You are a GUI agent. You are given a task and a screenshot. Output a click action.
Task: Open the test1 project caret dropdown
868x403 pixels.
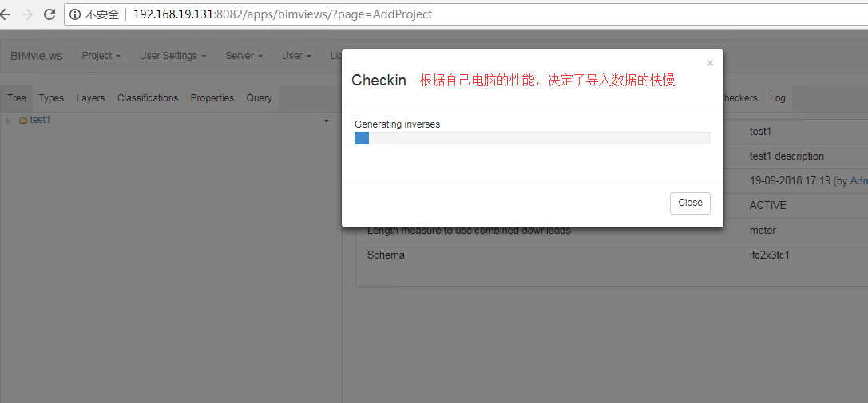(x=326, y=121)
